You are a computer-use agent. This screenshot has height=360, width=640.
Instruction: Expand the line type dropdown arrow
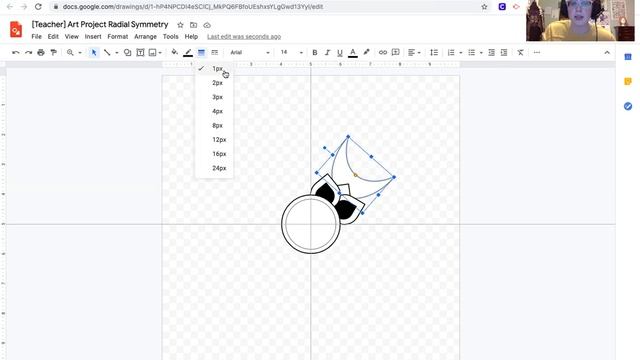[117, 53]
